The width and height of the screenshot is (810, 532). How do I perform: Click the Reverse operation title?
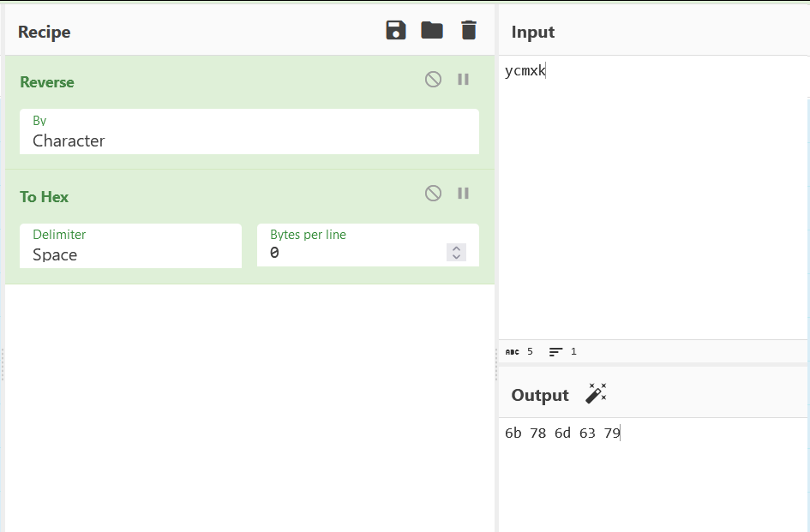(47, 82)
